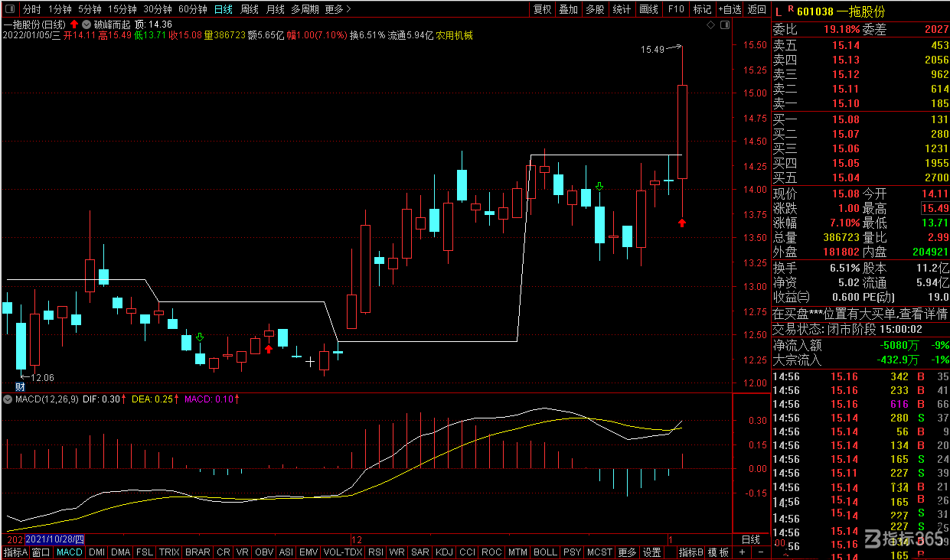Image resolution: width=950 pixels, height=560 pixels.
Task: Click the green down arrow near the 14.00 level
Action: [599, 186]
